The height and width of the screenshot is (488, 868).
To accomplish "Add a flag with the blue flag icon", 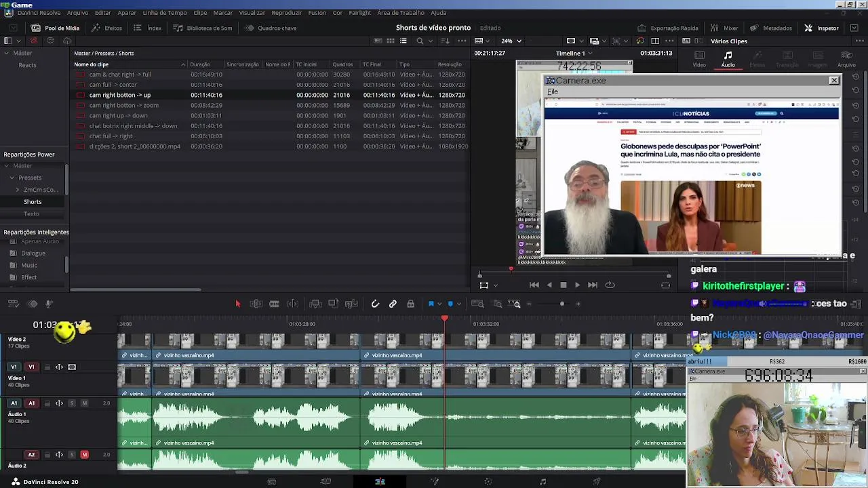I will 431,304.
